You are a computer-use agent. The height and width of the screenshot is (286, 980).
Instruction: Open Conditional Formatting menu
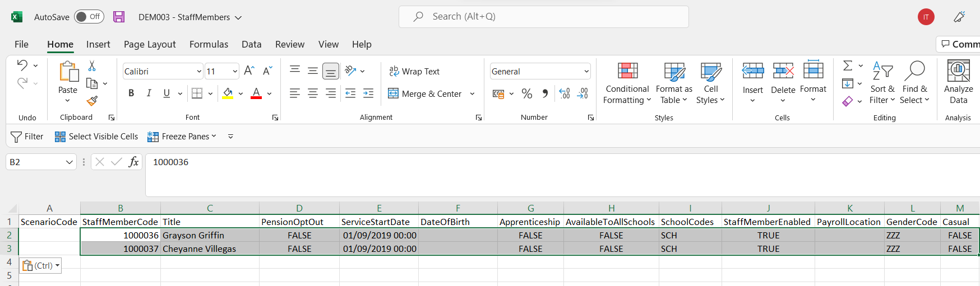627,83
